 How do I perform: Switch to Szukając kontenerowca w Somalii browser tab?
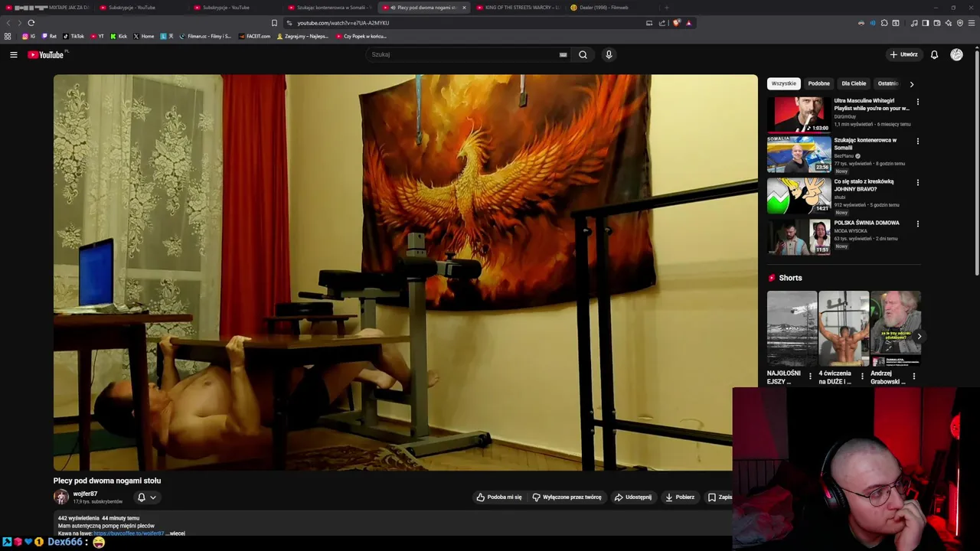click(331, 8)
